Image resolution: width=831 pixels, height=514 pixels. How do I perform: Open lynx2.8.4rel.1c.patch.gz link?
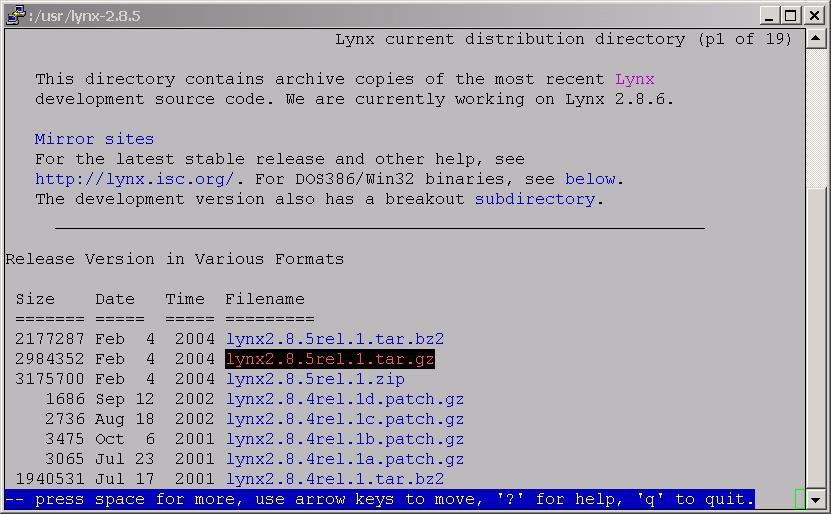[x=344, y=419]
